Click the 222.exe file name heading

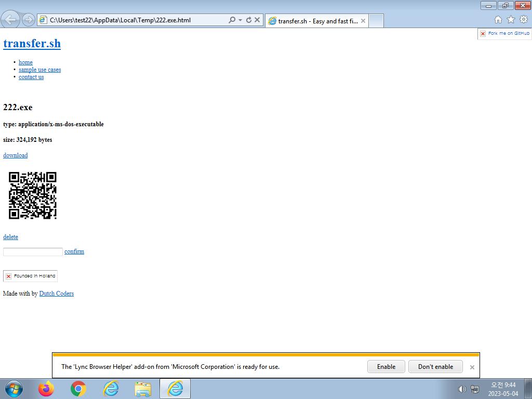[x=18, y=108]
